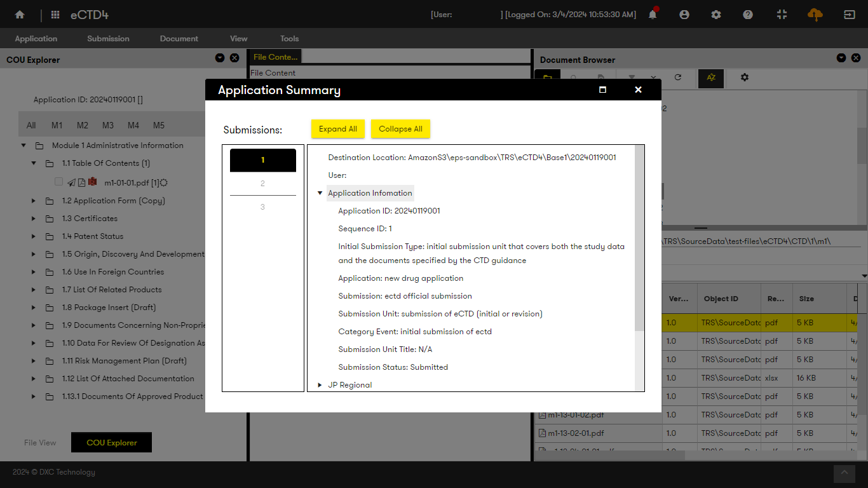The image size is (868, 488).
Task: Open the COU Explorer panel options arrow
Action: pos(220,58)
